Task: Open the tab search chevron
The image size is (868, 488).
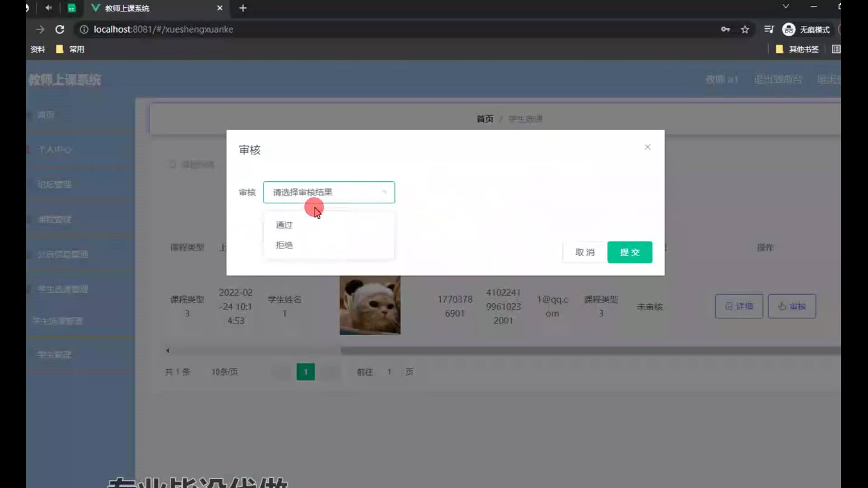Action: point(786,6)
